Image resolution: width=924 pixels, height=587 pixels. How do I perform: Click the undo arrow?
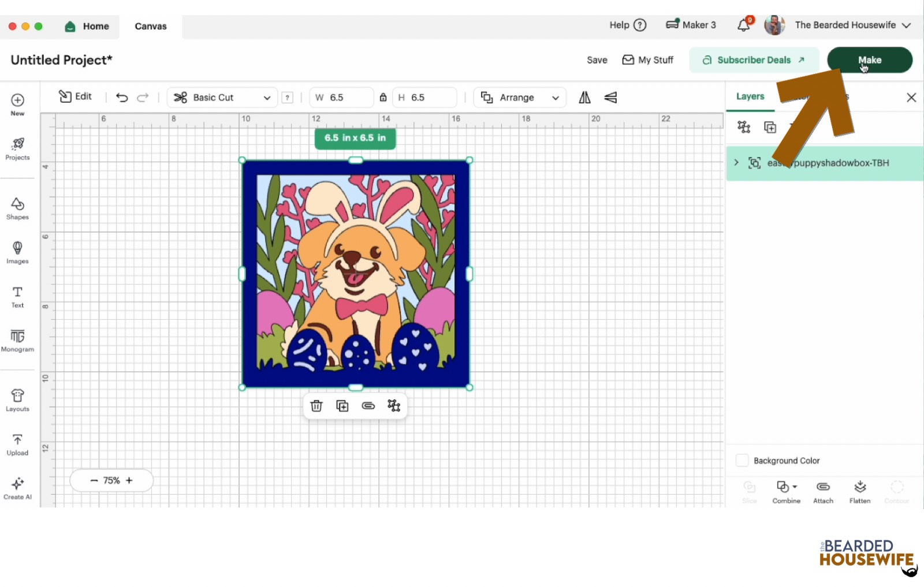pos(122,98)
